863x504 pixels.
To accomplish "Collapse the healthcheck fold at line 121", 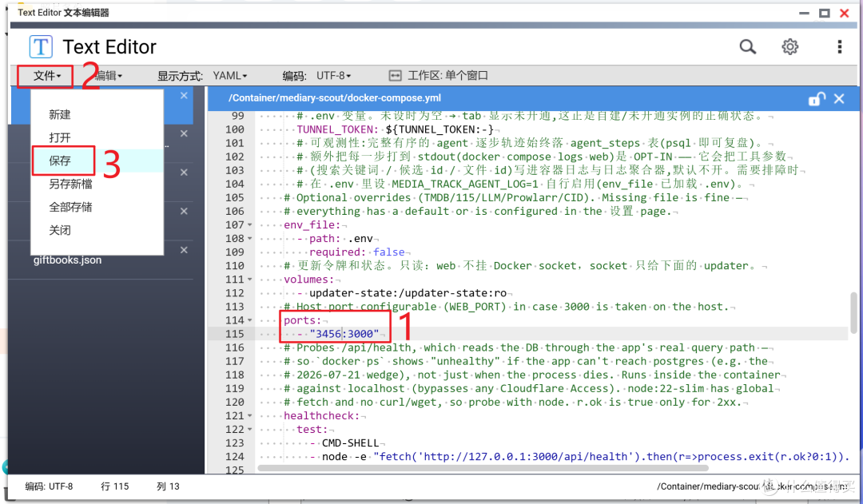I will click(250, 416).
